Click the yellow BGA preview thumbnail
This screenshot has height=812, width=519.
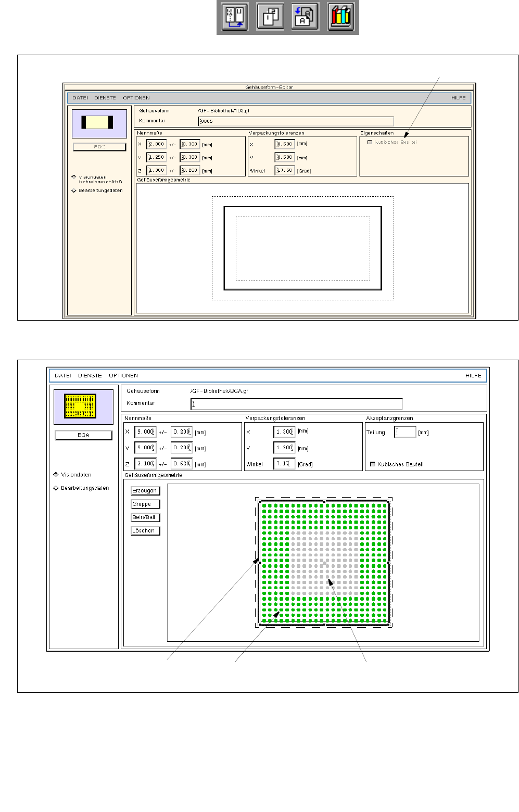[83, 407]
